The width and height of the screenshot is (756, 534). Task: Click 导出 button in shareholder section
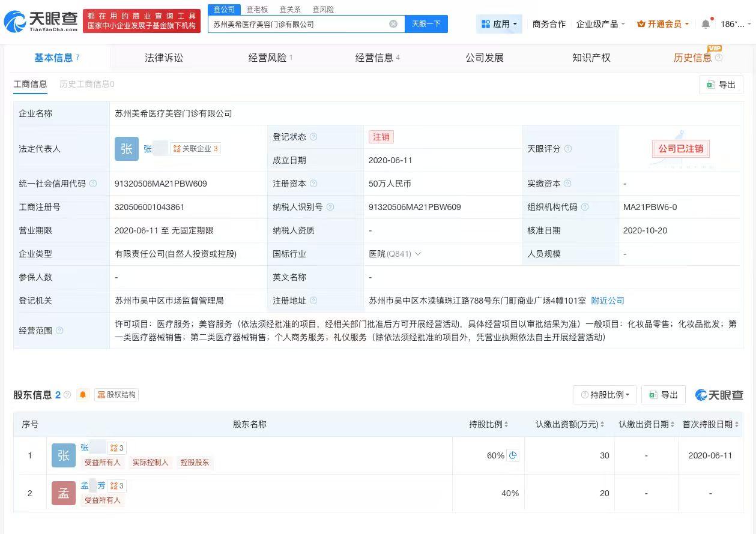click(664, 395)
